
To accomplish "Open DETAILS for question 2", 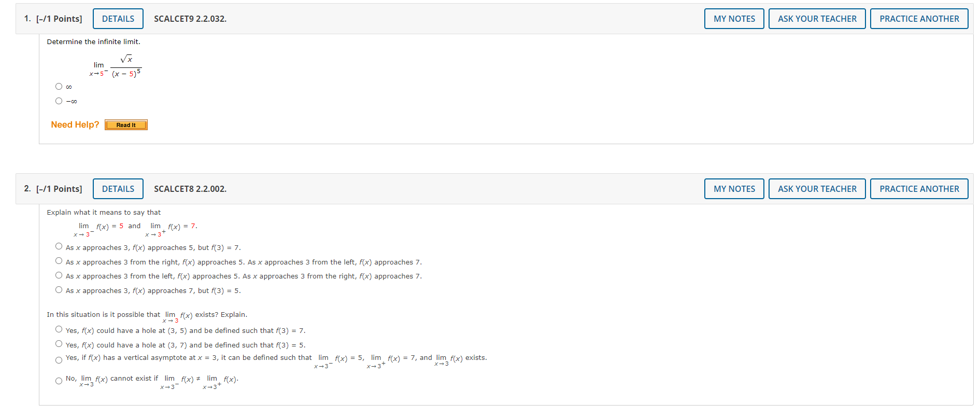I will tap(118, 189).
